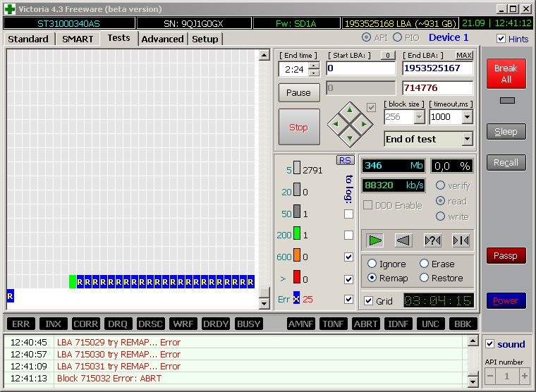Click the Pause button
536x392 pixels.
click(299, 92)
